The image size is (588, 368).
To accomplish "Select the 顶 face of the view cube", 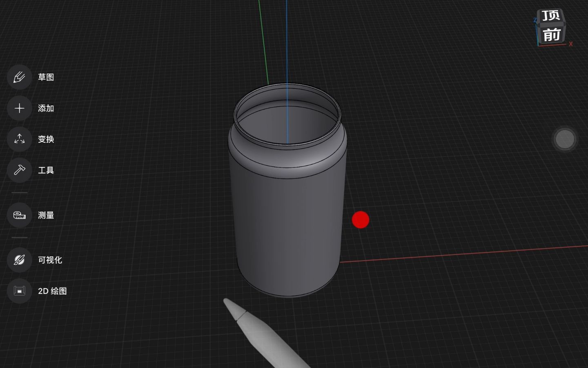I will click(551, 16).
